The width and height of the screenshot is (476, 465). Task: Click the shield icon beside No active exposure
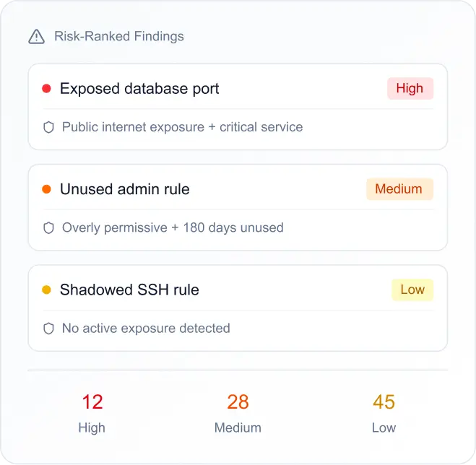pyautogui.click(x=49, y=328)
